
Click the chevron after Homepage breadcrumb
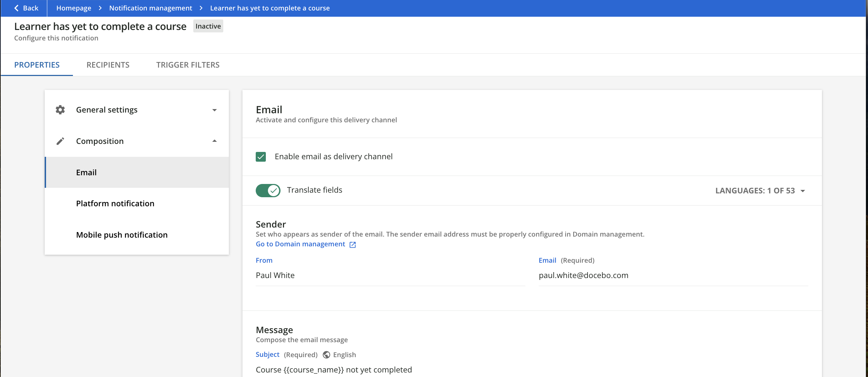point(100,8)
